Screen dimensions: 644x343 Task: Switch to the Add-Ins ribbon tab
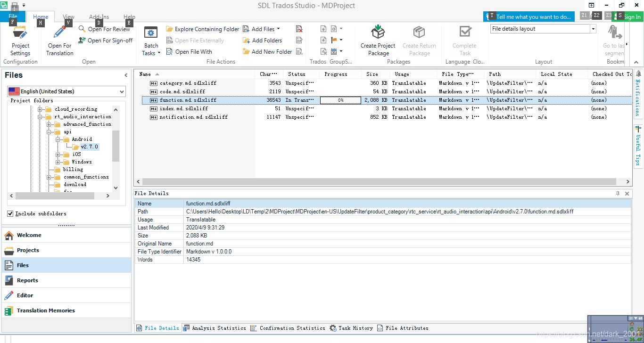(99, 16)
